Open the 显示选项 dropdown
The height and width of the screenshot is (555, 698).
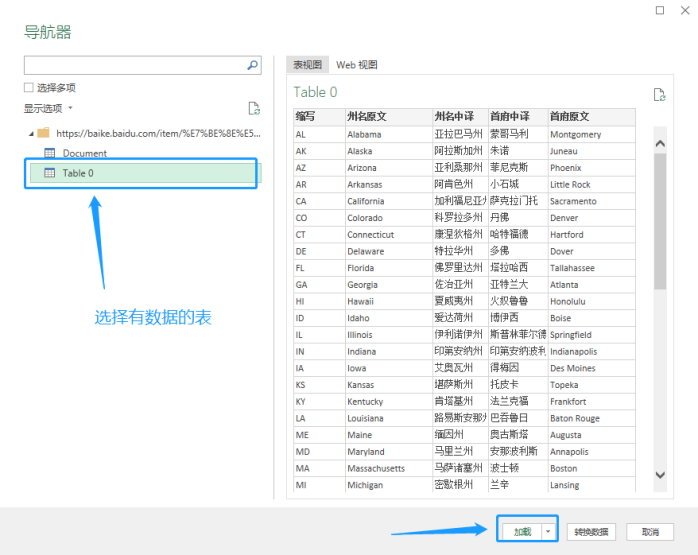(48, 108)
